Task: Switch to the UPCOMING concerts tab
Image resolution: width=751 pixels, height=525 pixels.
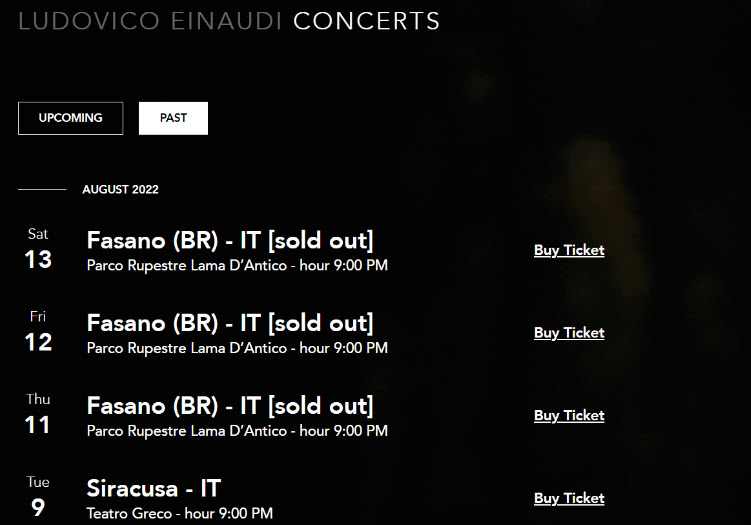Action: tap(70, 118)
